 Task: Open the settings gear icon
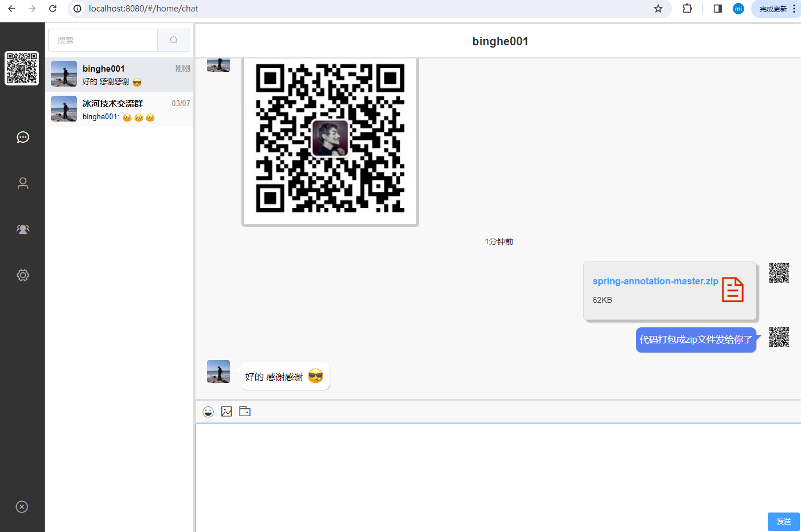coord(23,275)
